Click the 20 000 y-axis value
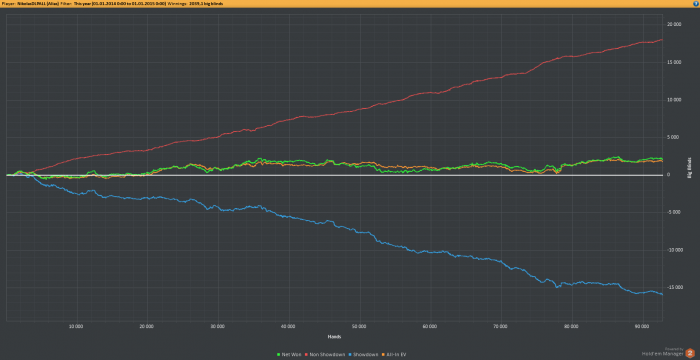Image resolution: width=700 pixels, height=360 pixels. pos(674,25)
